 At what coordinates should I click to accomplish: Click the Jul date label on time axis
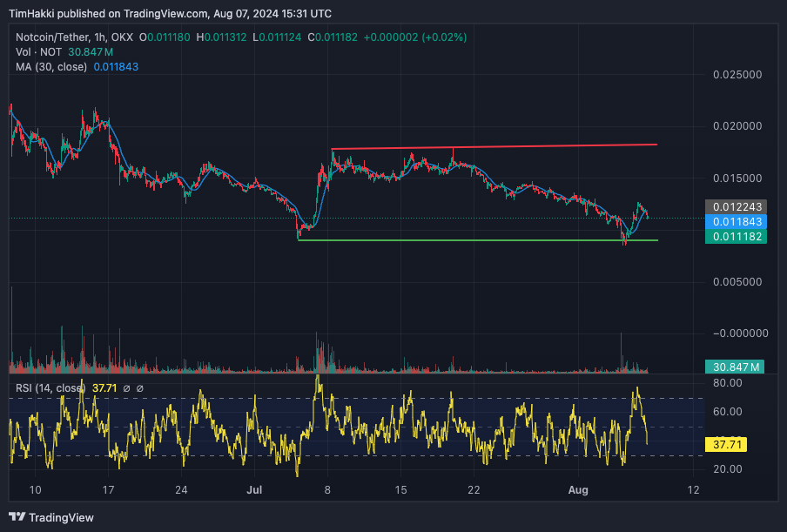tap(254, 490)
